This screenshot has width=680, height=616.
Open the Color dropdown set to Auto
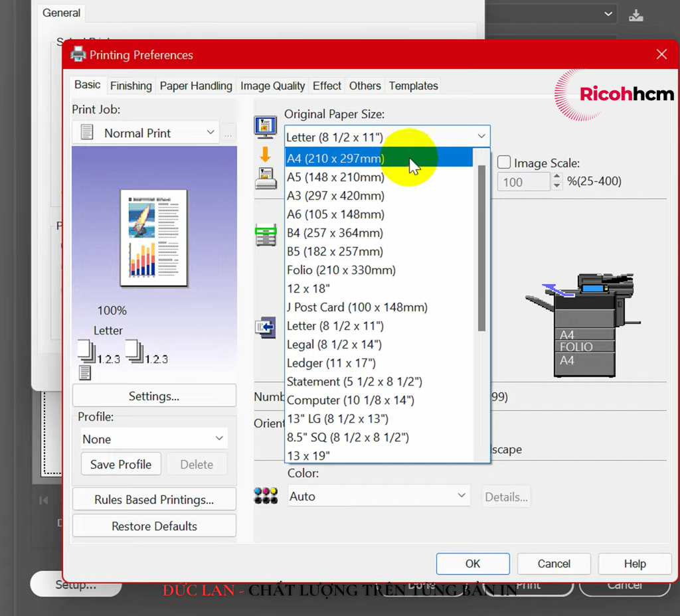click(379, 497)
